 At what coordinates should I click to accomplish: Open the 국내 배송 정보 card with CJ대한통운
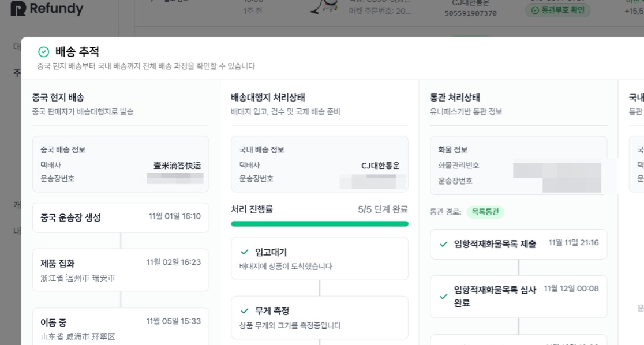click(320, 164)
